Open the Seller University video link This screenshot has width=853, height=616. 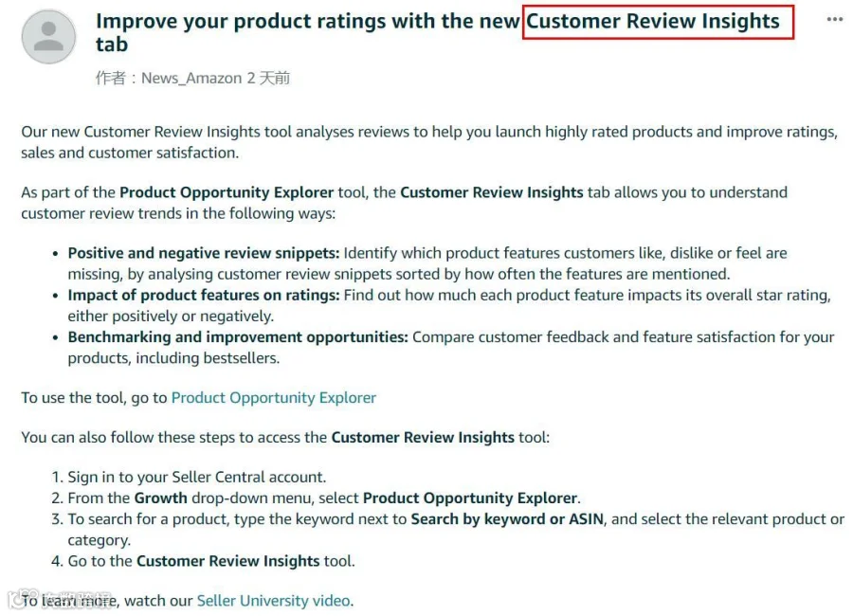pos(274,601)
